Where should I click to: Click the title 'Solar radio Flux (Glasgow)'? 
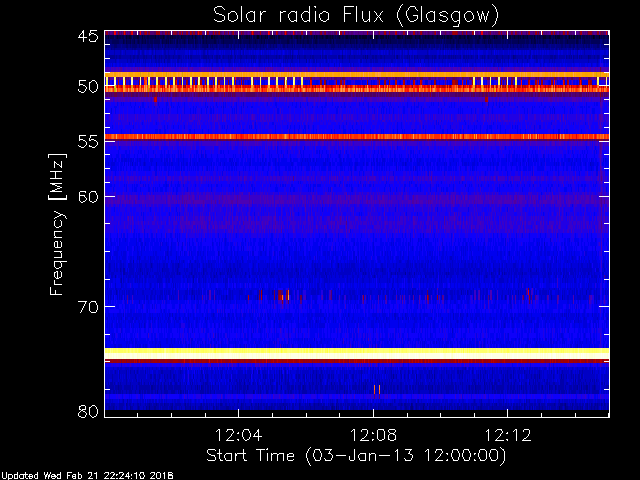coord(356,16)
